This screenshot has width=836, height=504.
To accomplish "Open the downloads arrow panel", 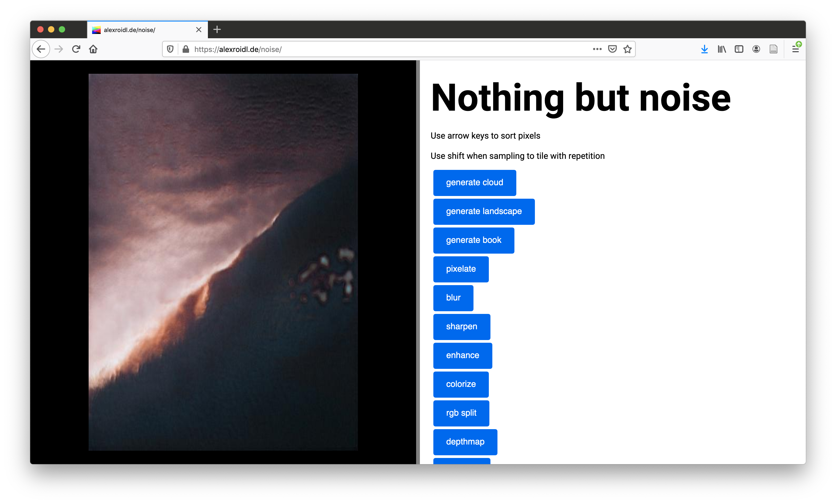I will (704, 49).
